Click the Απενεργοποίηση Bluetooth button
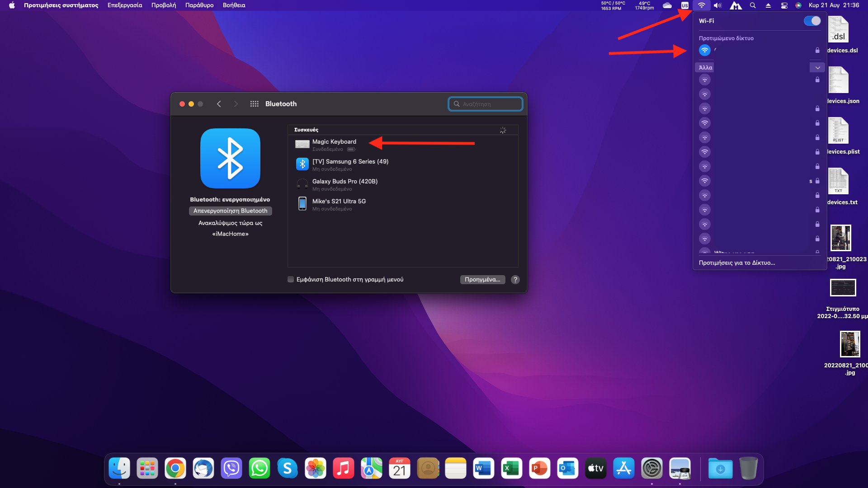This screenshot has height=488, width=868. [230, 211]
